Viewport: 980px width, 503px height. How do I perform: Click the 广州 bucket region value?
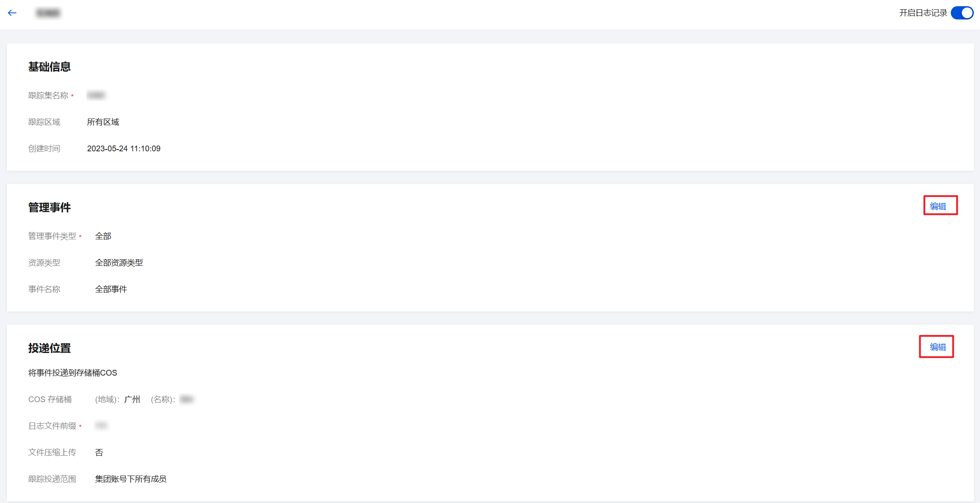coord(132,399)
